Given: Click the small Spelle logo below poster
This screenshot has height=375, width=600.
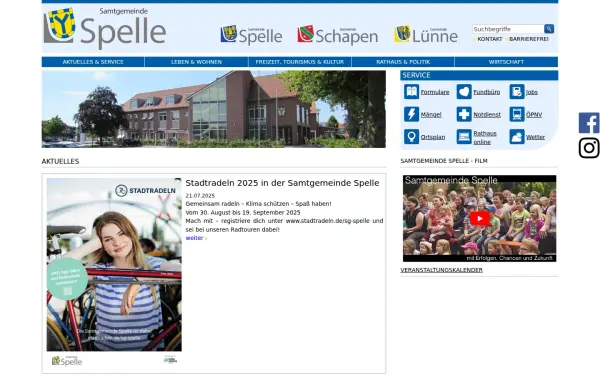Looking at the screenshot, I should (67, 361).
